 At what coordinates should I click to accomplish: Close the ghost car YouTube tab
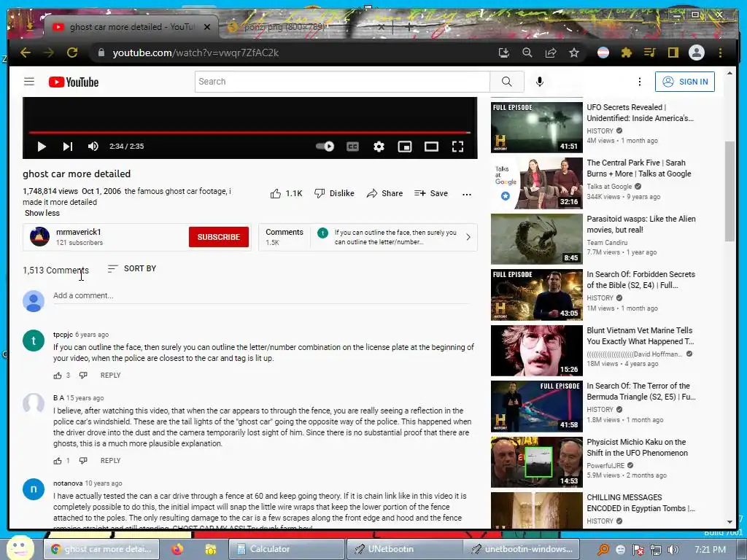point(207,27)
